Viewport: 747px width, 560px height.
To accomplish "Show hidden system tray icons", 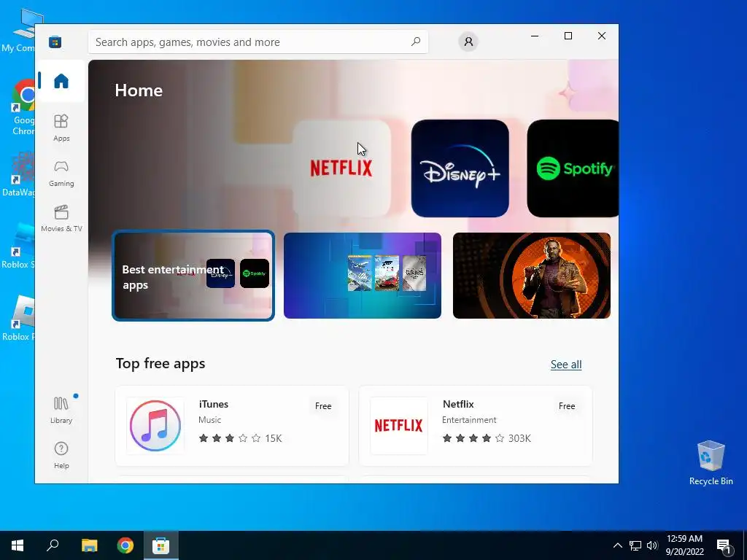I will point(617,545).
